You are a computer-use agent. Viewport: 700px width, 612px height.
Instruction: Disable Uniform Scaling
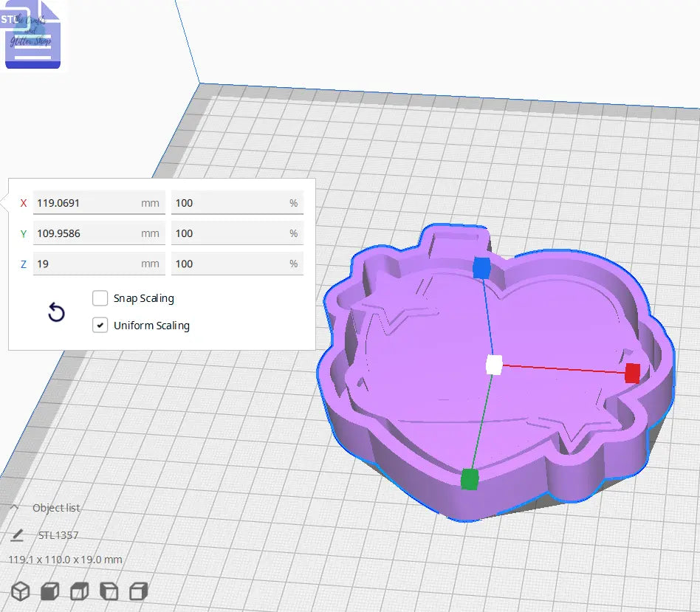(x=100, y=325)
